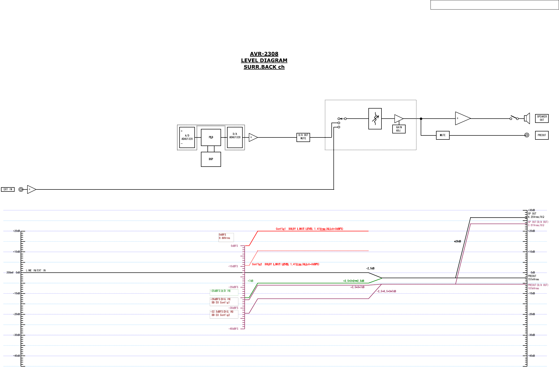559x392 pixels.
Task: Click the amplifier triangle above GAIN ADJ.
Action: coord(399,119)
